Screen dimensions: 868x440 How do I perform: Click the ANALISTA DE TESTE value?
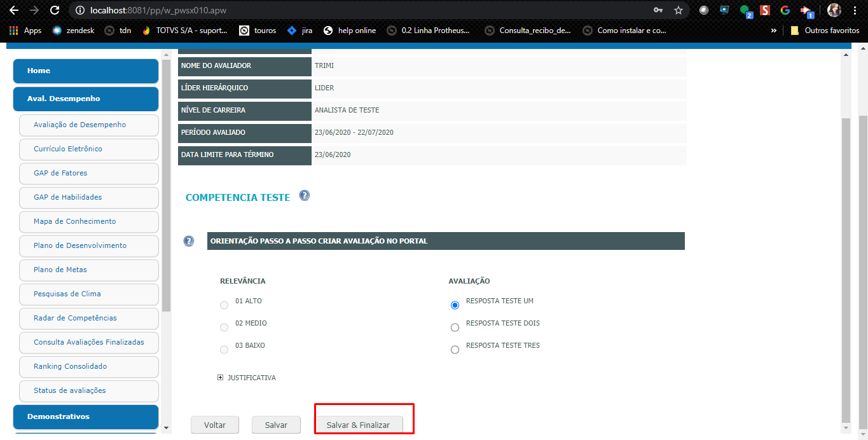347,110
